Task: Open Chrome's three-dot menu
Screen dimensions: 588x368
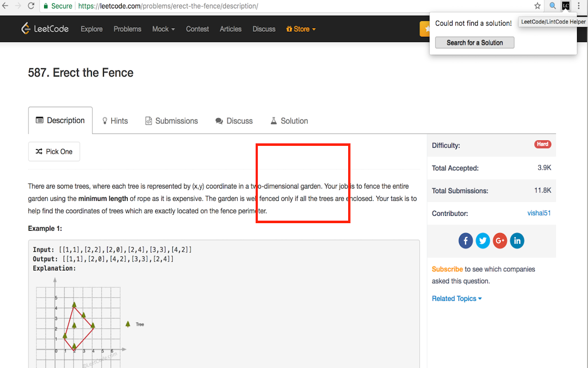Action: click(579, 6)
